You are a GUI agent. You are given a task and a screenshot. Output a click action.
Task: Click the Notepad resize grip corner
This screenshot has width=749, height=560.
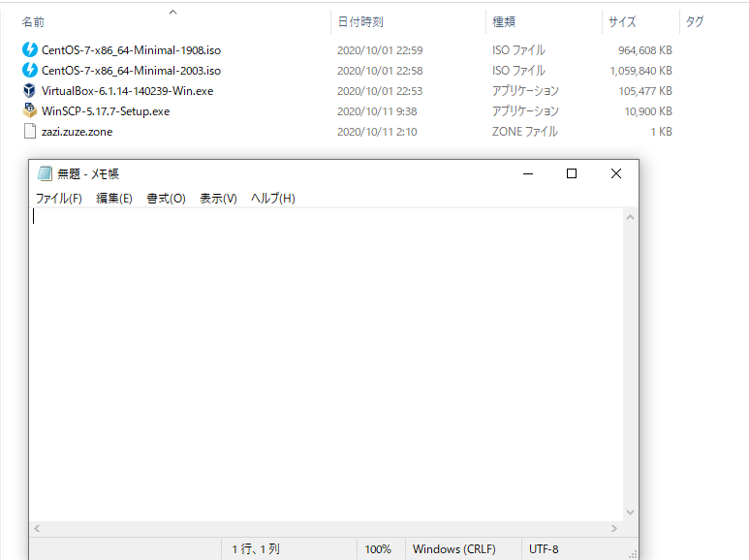click(633, 554)
